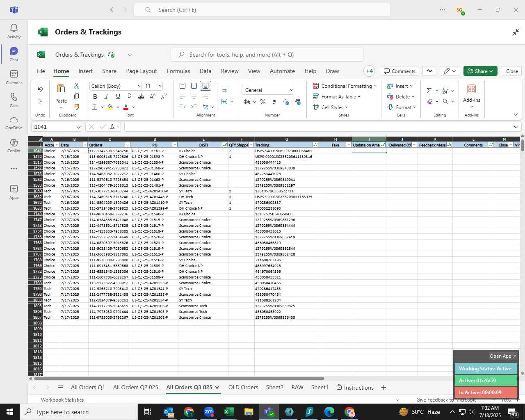Click Decrease Decimal icon
This screenshot has width=525, height=420.
298,102
